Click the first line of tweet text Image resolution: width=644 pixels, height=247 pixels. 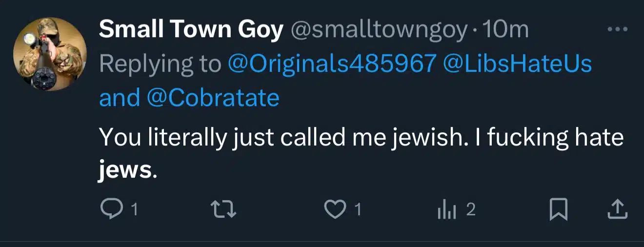tap(361, 138)
